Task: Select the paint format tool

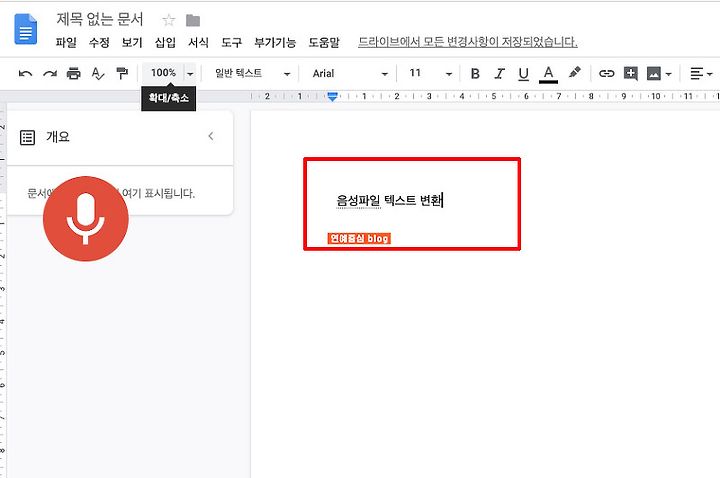Action: [x=122, y=73]
